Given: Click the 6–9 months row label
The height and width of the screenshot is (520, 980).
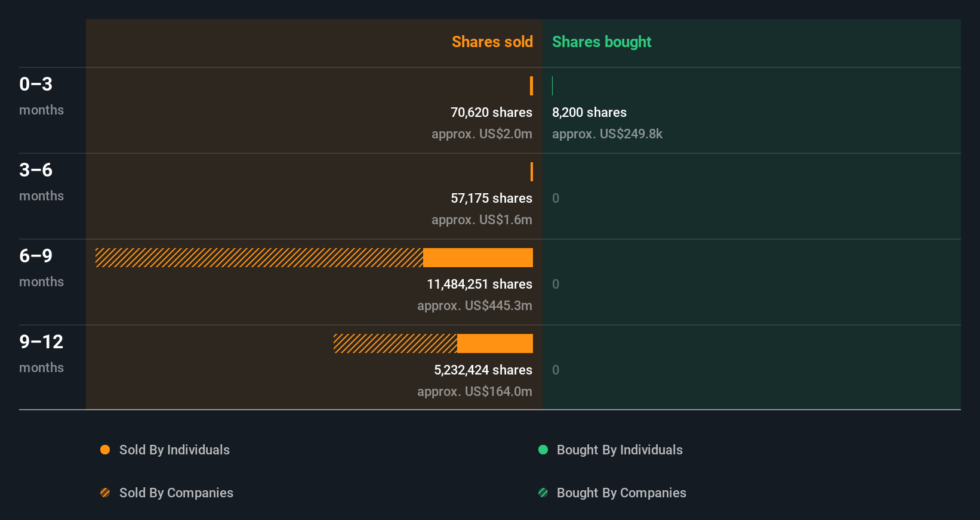Looking at the screenshot, I should click(41, 268).
